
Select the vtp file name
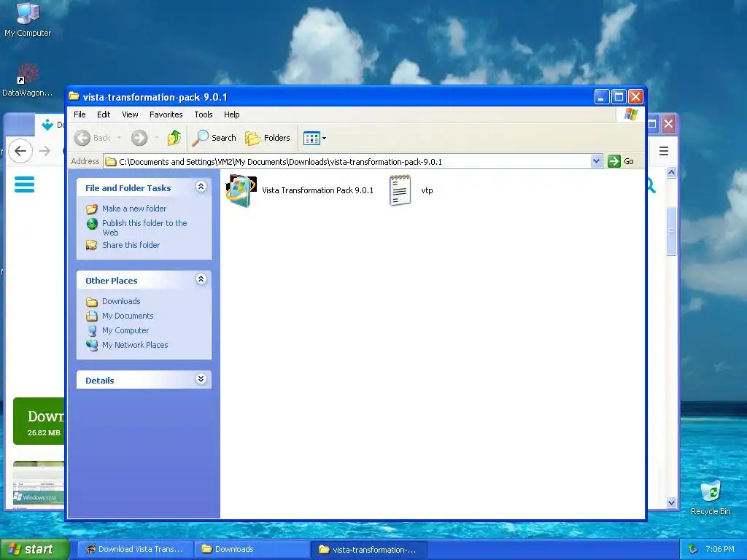[x=427, y=190]
